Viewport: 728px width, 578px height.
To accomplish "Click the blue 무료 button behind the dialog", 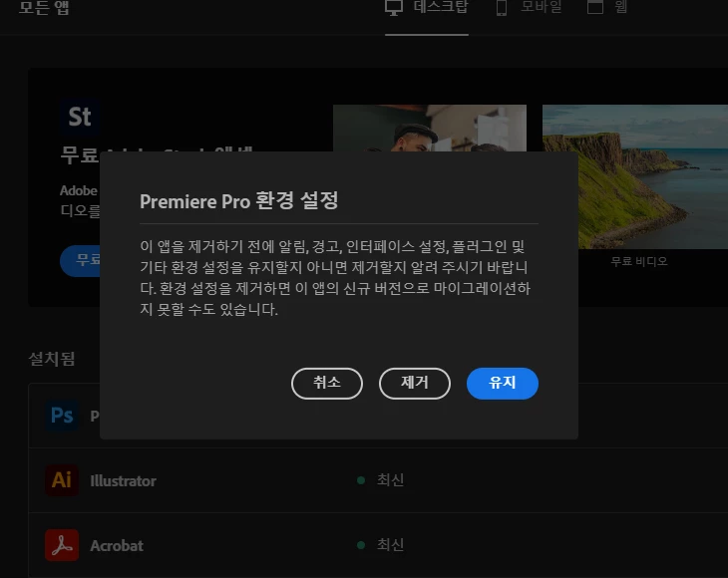I will pyautogui.click(x=80, y=261).
